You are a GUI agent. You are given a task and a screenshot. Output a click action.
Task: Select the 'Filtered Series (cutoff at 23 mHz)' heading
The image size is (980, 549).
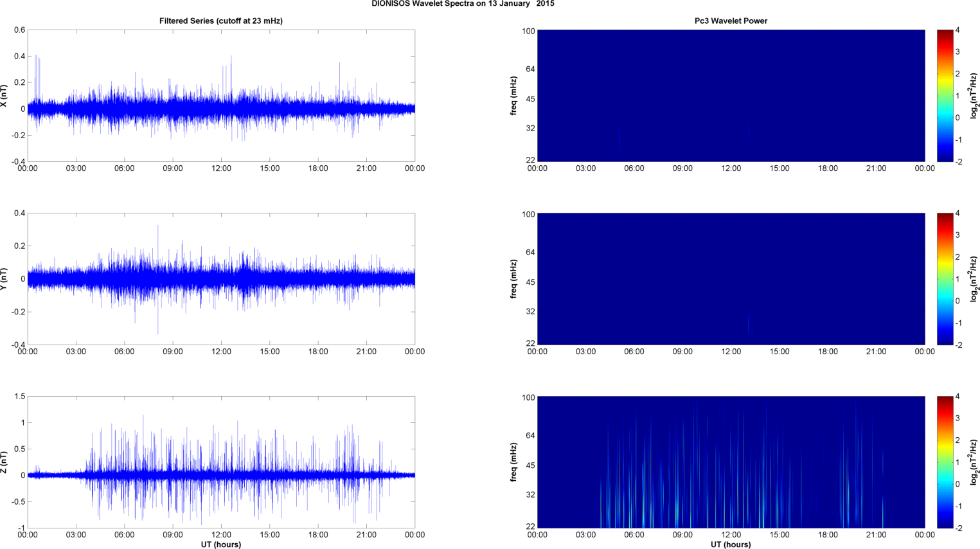(221, 21)
